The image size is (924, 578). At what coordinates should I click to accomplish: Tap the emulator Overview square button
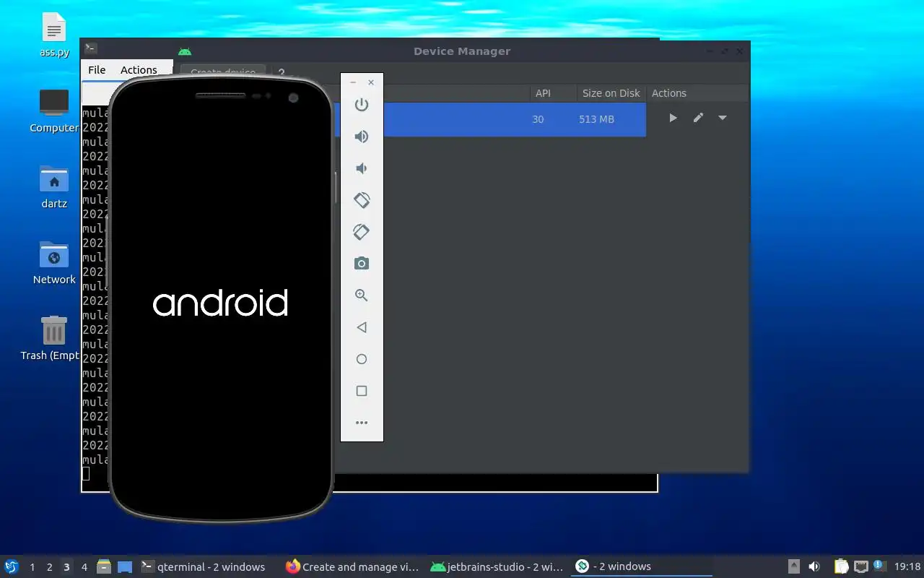(362, 391)
